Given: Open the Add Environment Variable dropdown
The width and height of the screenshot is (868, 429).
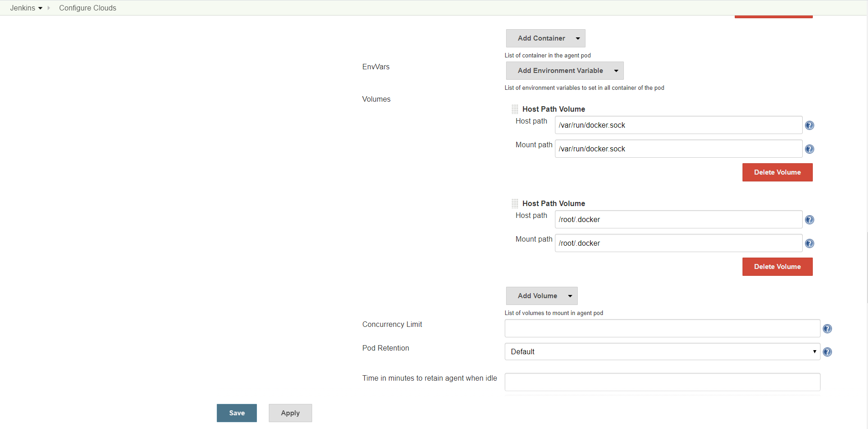Looking at the screenshot, I should point(565,71).
